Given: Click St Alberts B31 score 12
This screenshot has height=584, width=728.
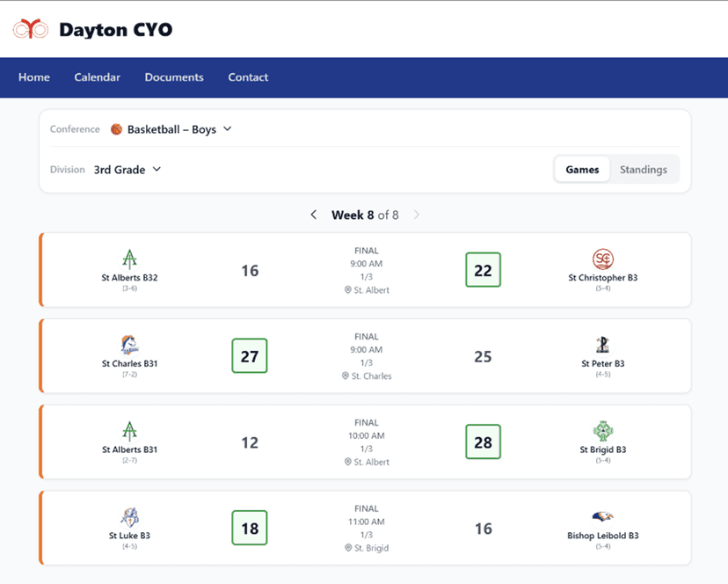Looking at the screenshot, I should 250,442.
